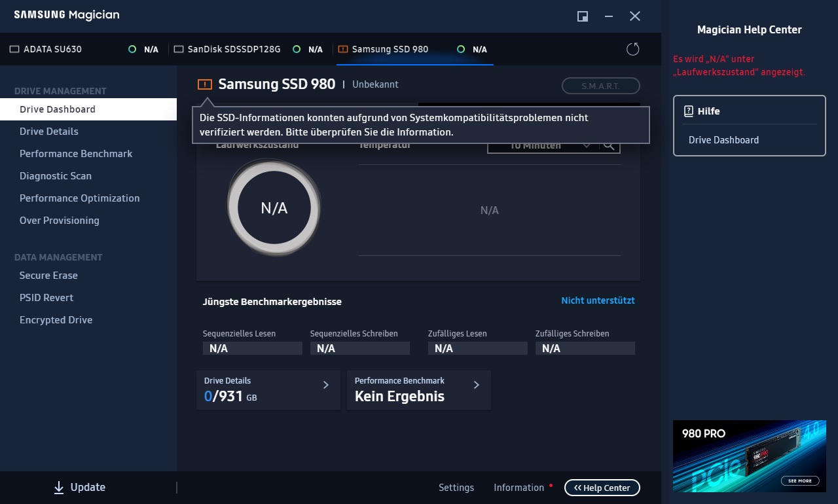Click the Magician Help Center title
The height and width of the screenshot is (504, 838).
[x=749, y=29]
